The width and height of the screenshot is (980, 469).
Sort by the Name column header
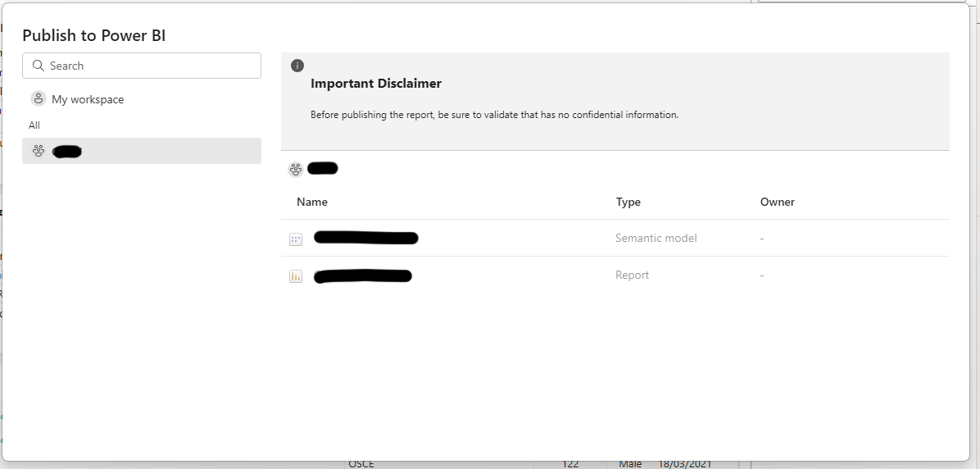pyautogui.click(x=312, y=202)
